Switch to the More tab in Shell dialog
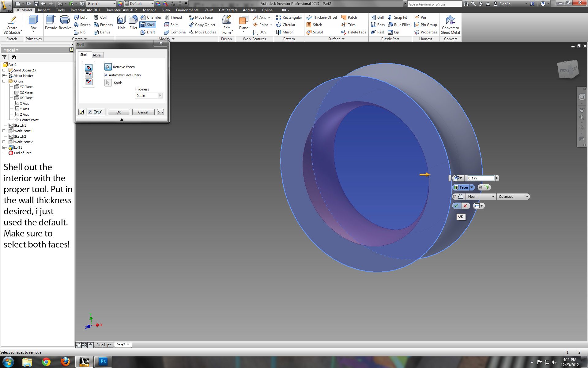588x368 pixels. 97,55
